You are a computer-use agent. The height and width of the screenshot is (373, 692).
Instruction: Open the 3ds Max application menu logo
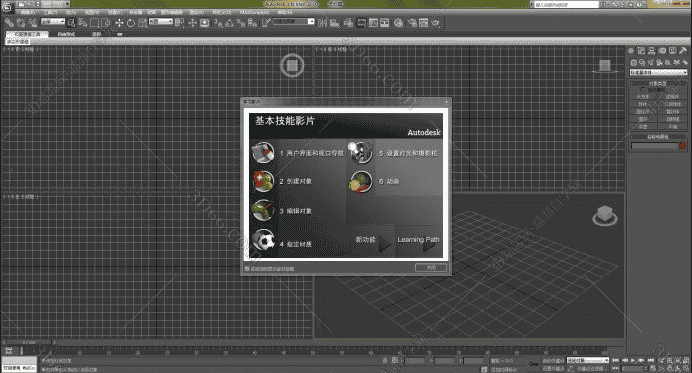pos(8,7)
